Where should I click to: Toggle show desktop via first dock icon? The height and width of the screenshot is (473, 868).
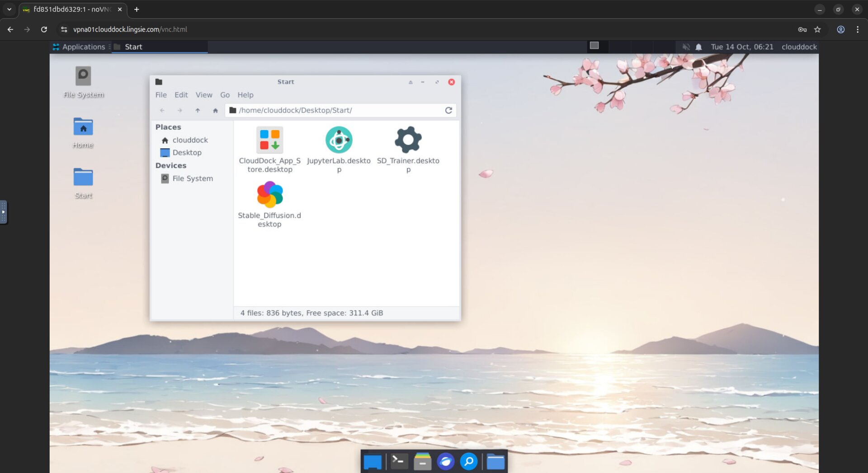(373, 461)
